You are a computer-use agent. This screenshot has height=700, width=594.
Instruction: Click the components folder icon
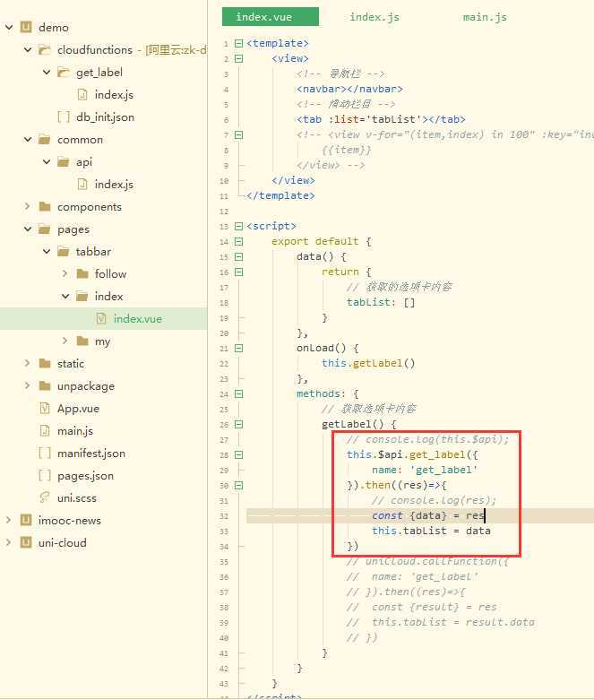pyautogui.click(x=45, y=206)
